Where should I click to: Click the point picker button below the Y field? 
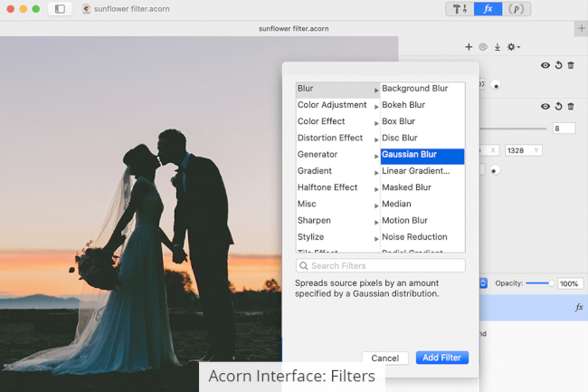click(495, 171)
